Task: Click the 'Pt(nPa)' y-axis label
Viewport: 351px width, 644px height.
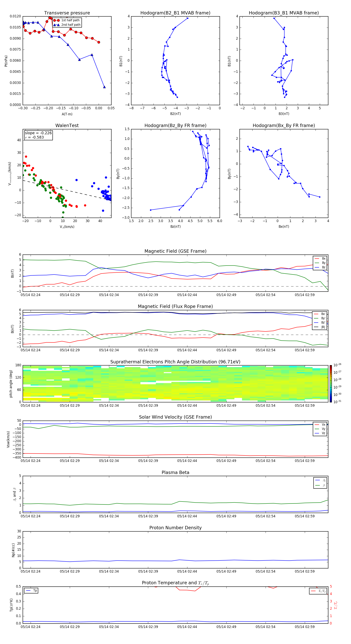Action: click(x=6, y=61)
